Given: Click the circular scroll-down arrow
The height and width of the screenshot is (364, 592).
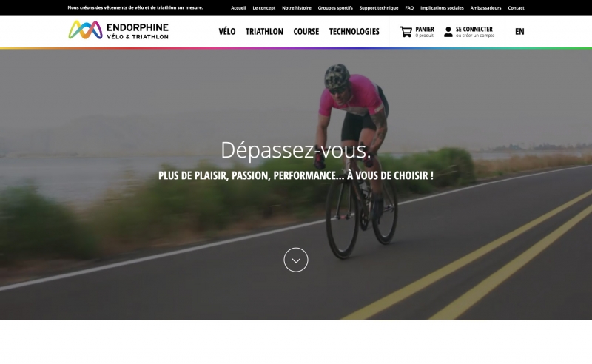Looking at the screenshot, I should (296, 260).
